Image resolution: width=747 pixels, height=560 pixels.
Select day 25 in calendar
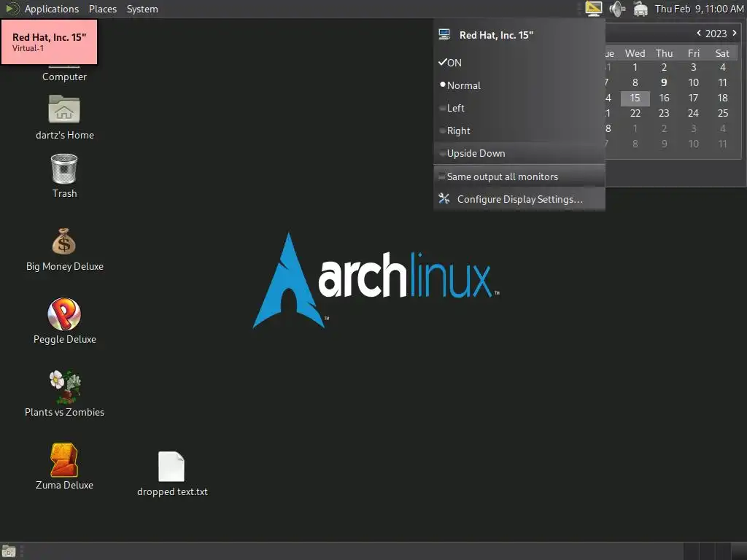(723, 113)
